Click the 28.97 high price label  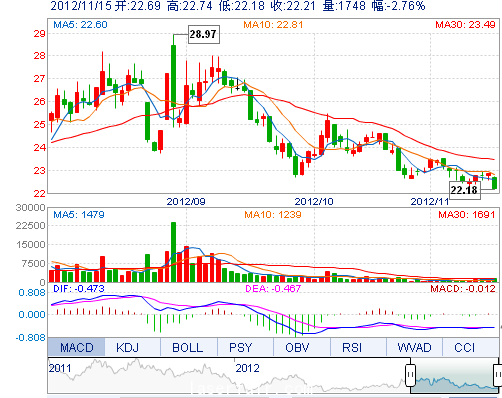204,34
